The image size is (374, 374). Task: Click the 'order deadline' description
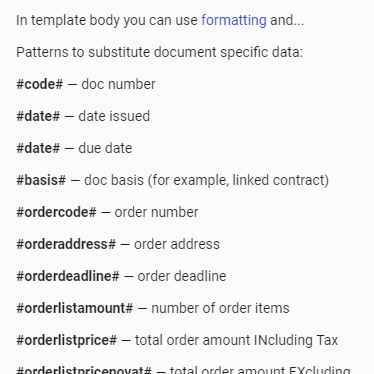182,276
